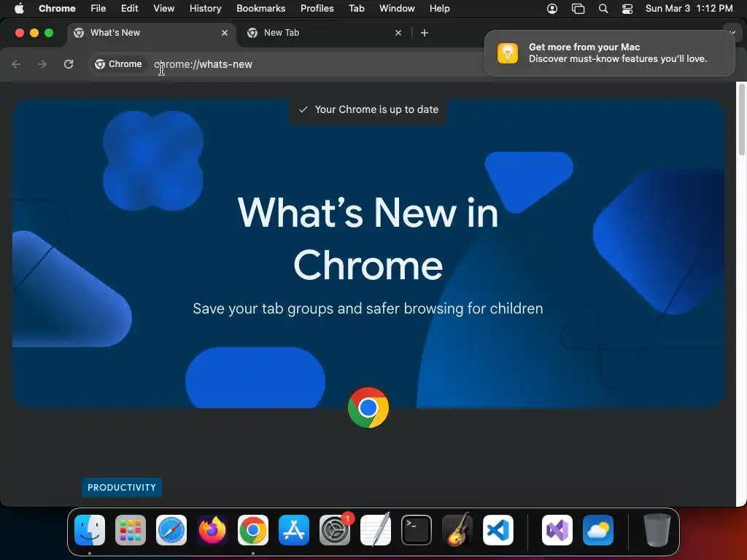The image size is (747, 560).
Task: Click the Chrome icon in the Dock
Action: point(253,529)
